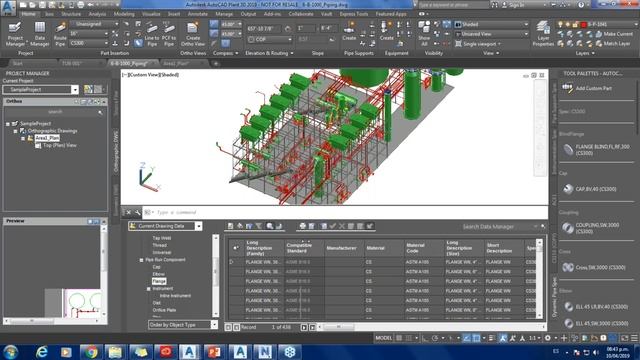Go to next record in Data Manager
Image resolution: width=640 pixels, height=360 pixels.
304,327
